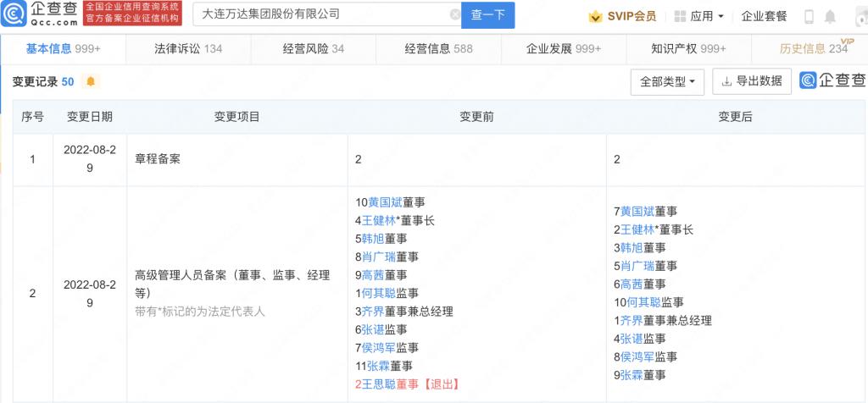Click 高茜 in the 变更前 column

pos(373,275)
